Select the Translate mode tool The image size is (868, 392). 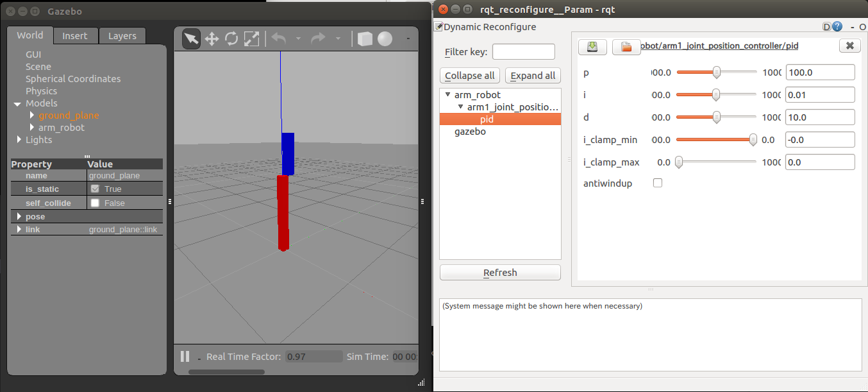coord(211,38)
